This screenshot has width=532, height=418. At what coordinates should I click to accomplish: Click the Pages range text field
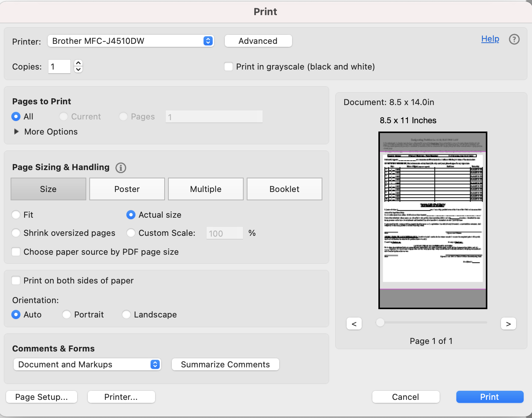pyautogui.click(x=214, y=116)
